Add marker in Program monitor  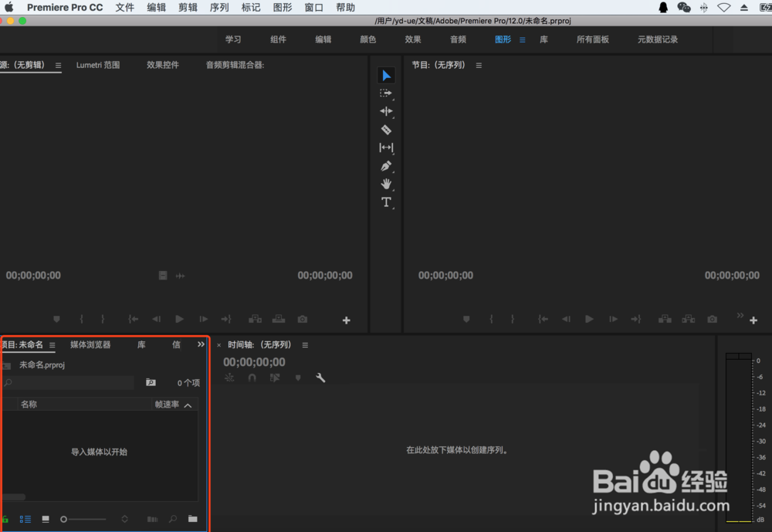click(466, 319)
